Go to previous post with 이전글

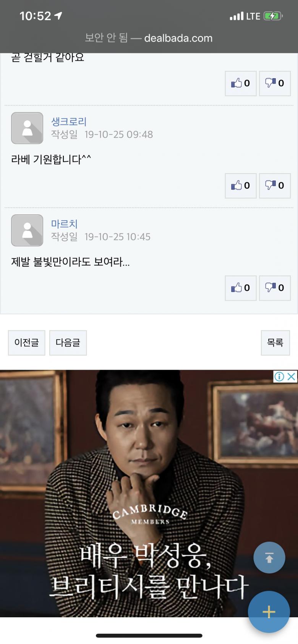click(27, 343)
